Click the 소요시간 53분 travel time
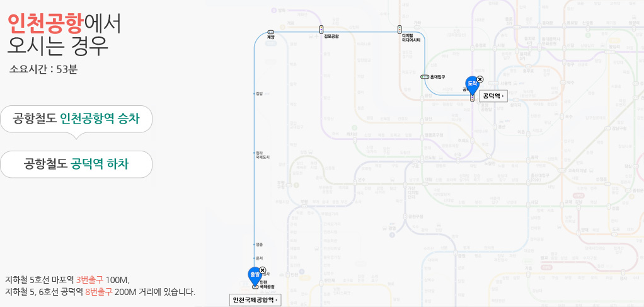This screenshot has height=307, width=644. (x=43, y=69)
